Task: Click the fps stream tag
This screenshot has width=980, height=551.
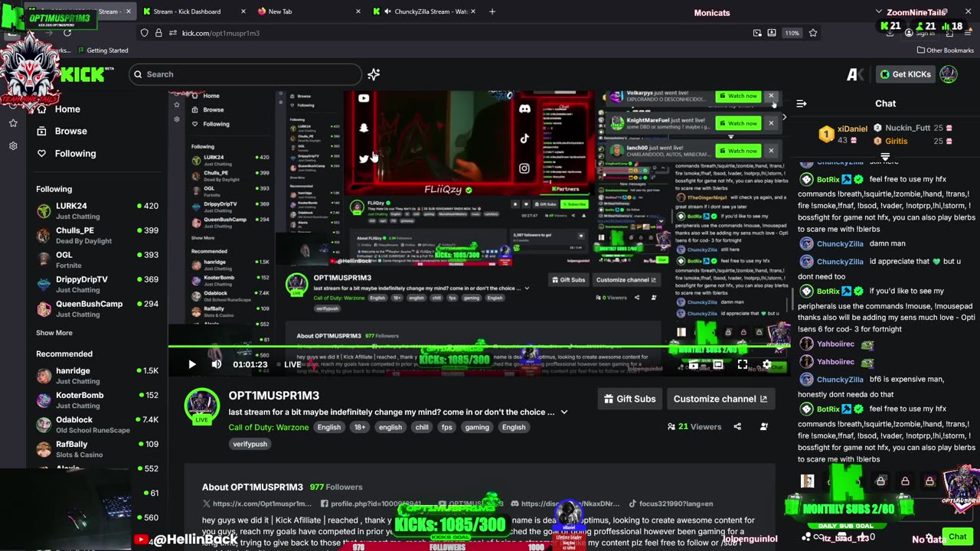Action: [446, 427]
